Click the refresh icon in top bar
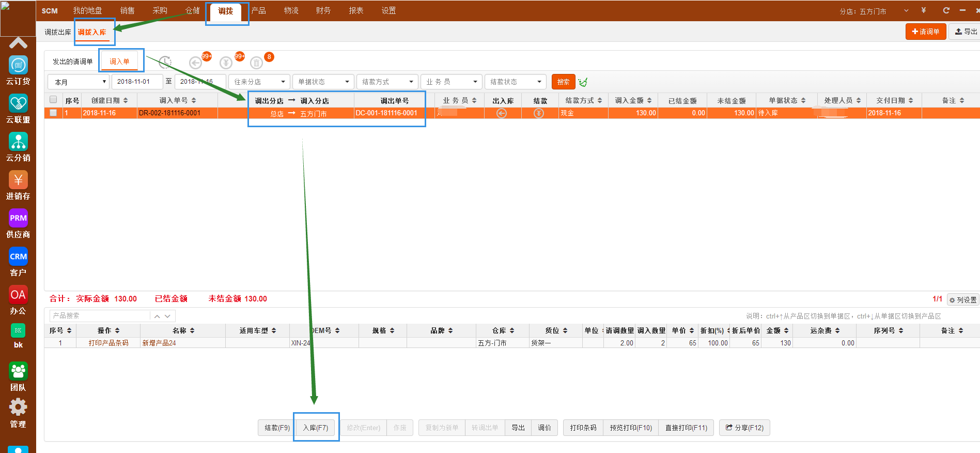Screen dimensions: 980x453 [946, 10]
